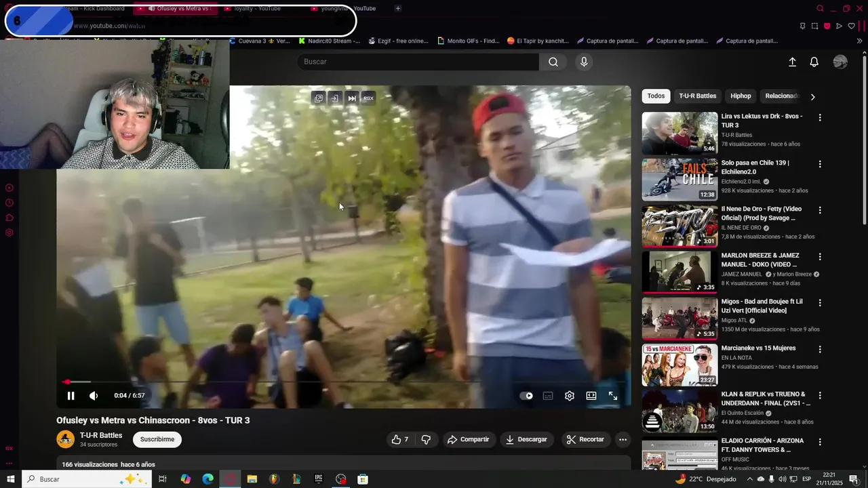Screen dimensions: 868x488
Task: Open the T-U-R Battles channel link
Action: 101,435
